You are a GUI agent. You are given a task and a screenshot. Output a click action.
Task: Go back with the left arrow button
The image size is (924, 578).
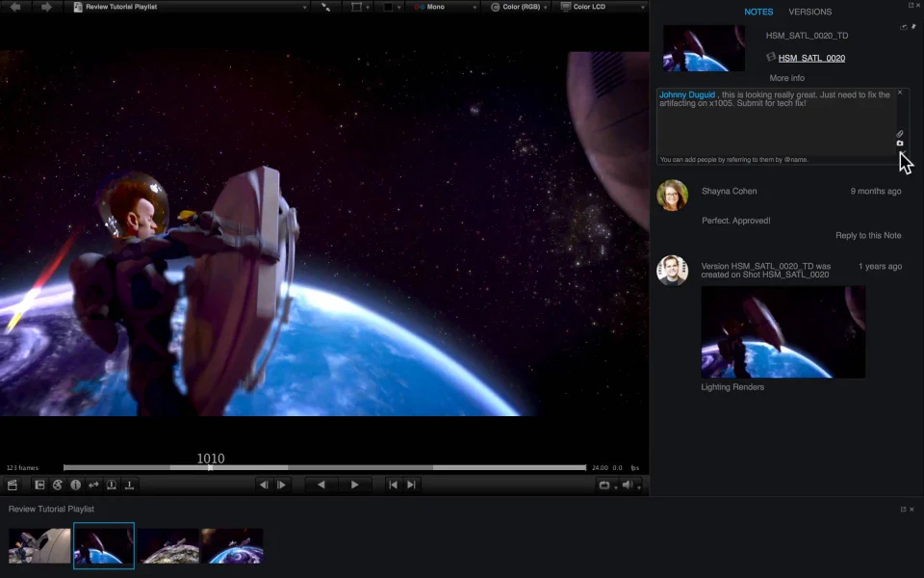click(16, 7)
